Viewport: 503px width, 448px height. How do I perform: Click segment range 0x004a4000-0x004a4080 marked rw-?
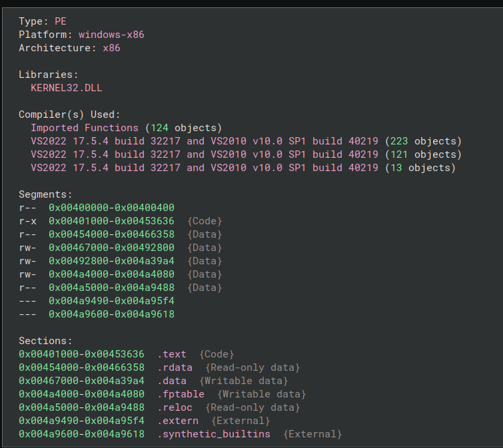point(111,274)
